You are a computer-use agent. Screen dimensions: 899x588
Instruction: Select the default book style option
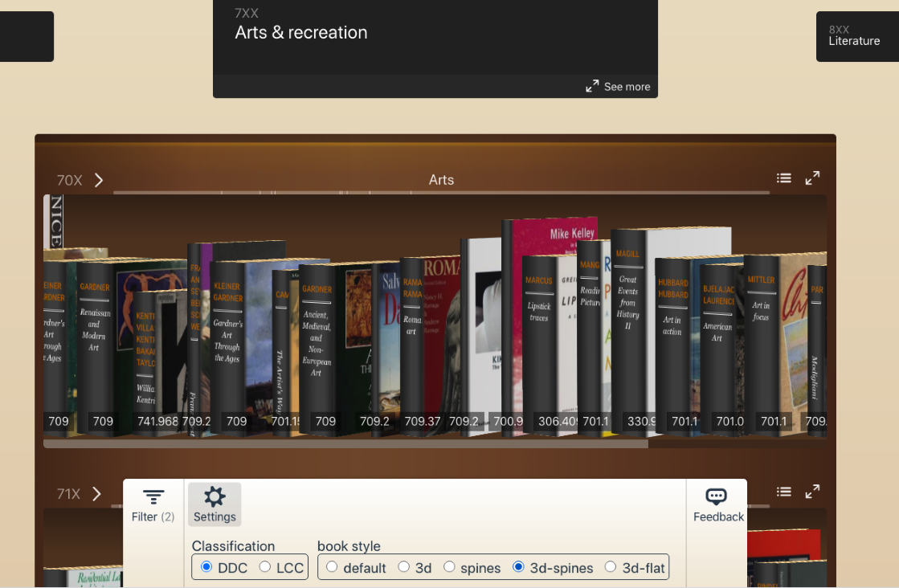click(332, 567)
